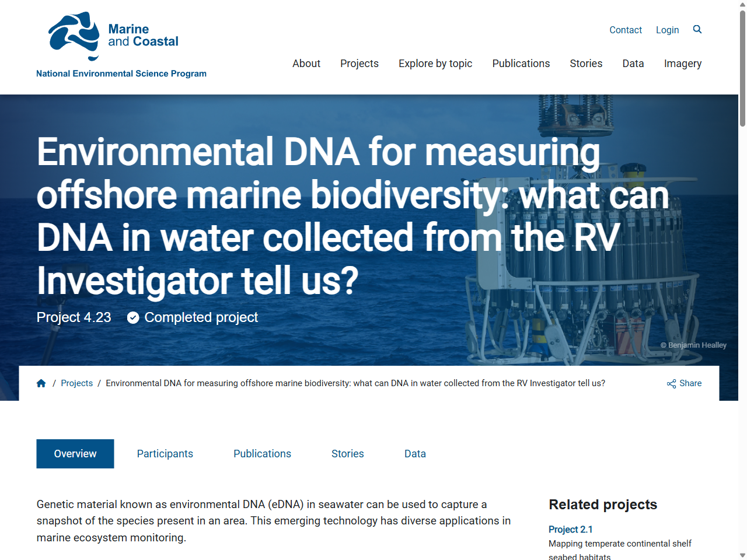
Task: Switch to the project Data tab
Action: coord(415,454)
